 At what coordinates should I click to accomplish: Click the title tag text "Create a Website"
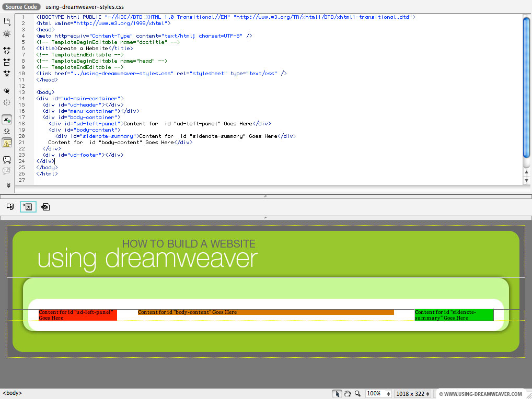(83, 49)
